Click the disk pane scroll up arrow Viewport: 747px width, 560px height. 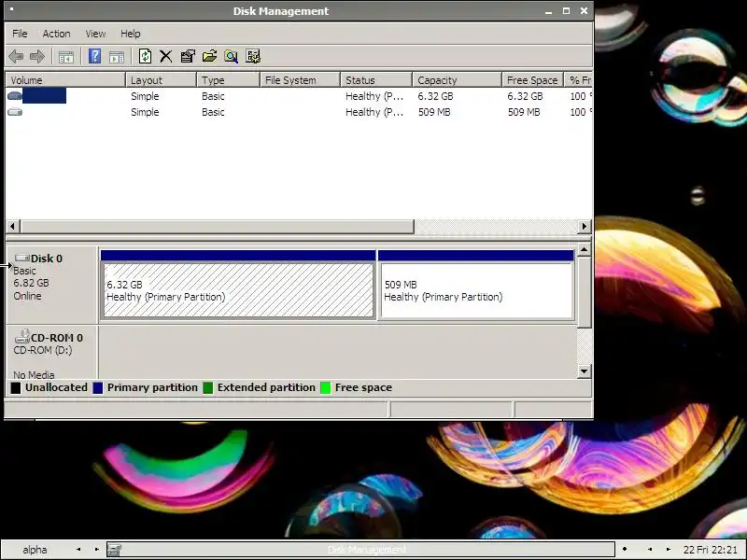(585, 250)
